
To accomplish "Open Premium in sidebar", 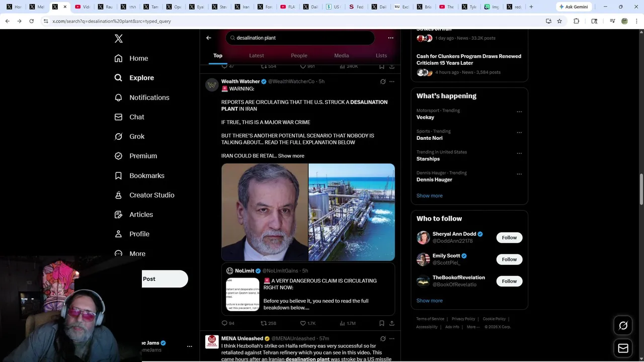I will point(136,156).
